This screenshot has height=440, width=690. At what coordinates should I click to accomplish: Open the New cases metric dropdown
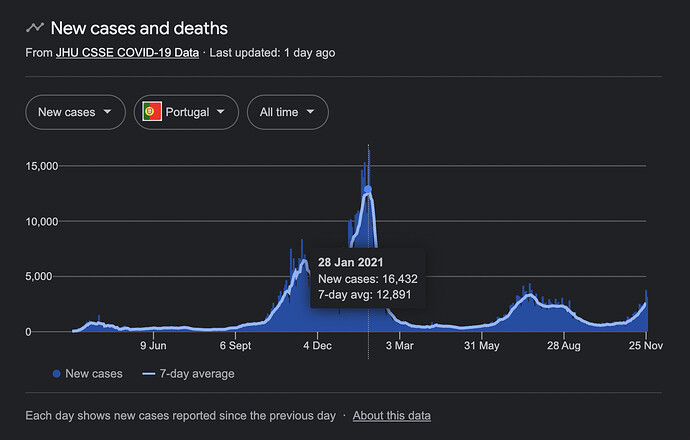click(x=75, y=112)
